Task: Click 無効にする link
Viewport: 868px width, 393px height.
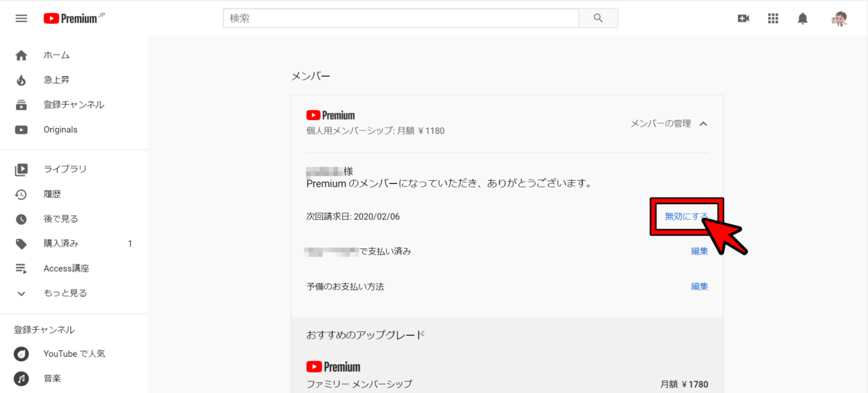Action: [x=686, y=216]
